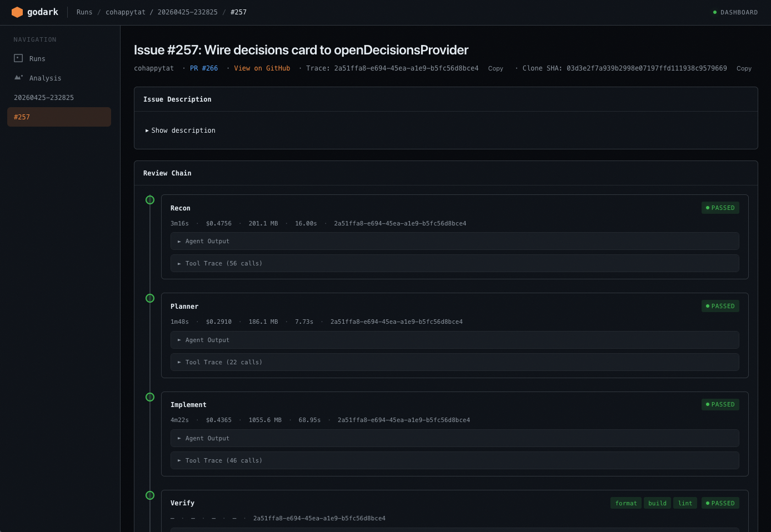Click Recon duration 3m16s

[x=179, y=223]
